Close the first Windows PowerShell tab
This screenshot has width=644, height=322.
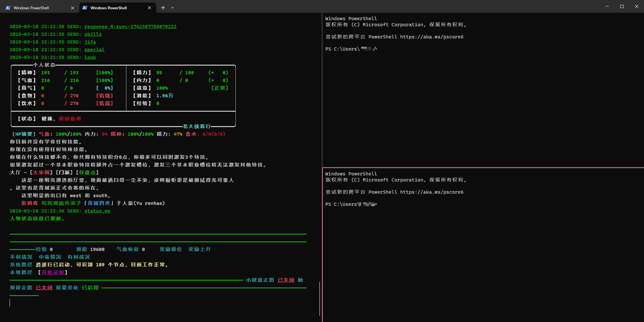click(x=73, y=8)
